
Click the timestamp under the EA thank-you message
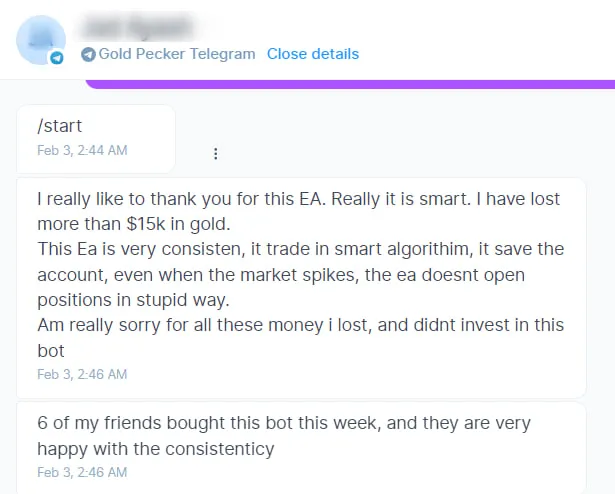(x=82, y=374)
